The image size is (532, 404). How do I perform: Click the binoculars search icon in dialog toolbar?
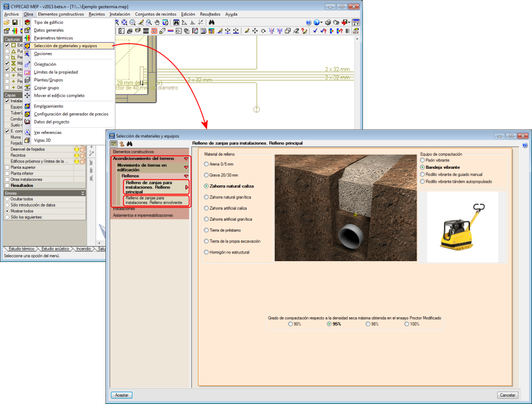130,144
